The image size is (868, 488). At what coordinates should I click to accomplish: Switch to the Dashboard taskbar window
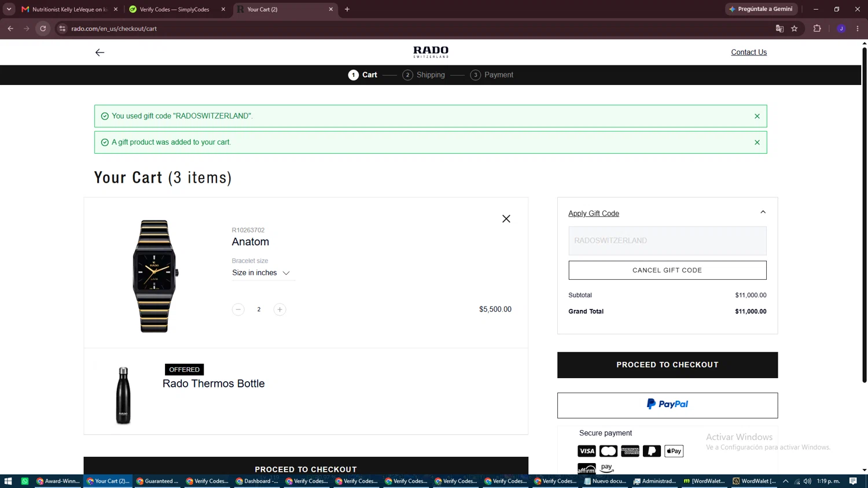(x=257, y=481)
